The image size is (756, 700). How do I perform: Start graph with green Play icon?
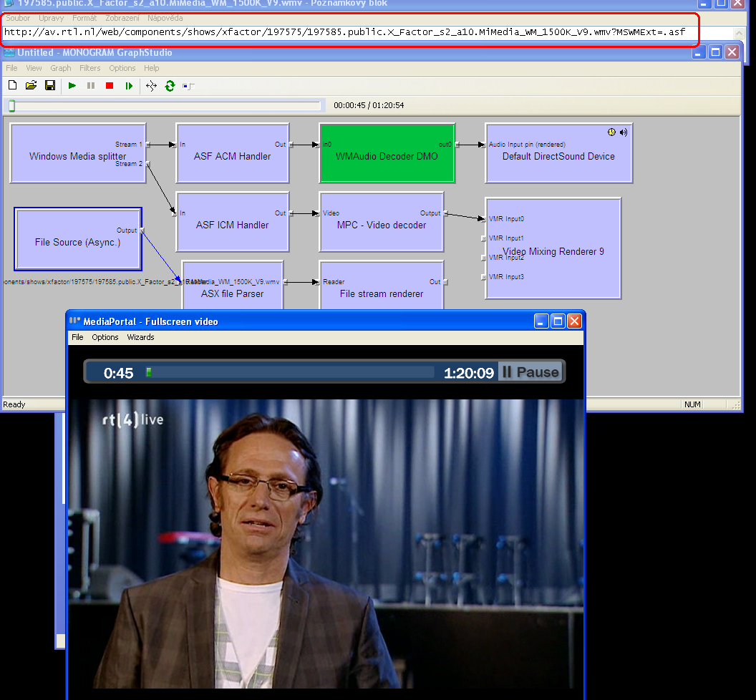pos(72,86)
